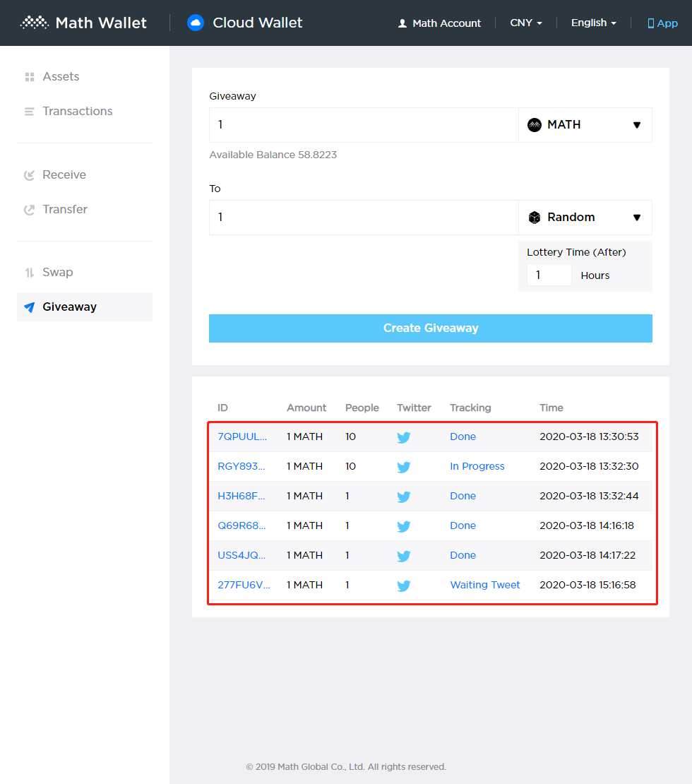
Task: Click the Giveaway paper plane icon
Action: (30, 307)
